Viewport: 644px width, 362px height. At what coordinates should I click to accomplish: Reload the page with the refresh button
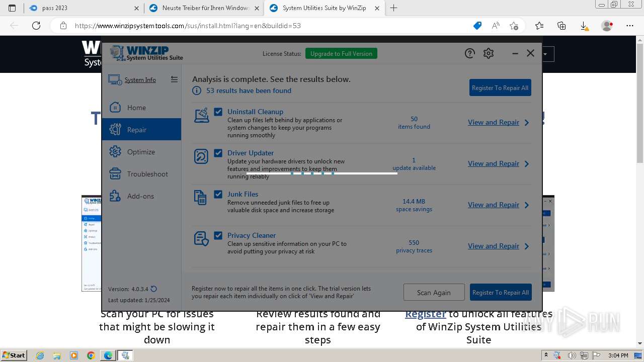tap(36, 26)
